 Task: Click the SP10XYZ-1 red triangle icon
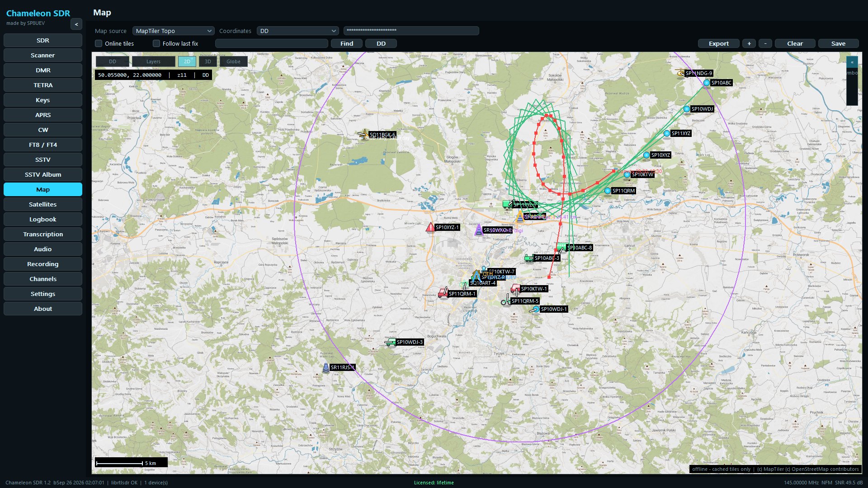(x=430, y=227)
